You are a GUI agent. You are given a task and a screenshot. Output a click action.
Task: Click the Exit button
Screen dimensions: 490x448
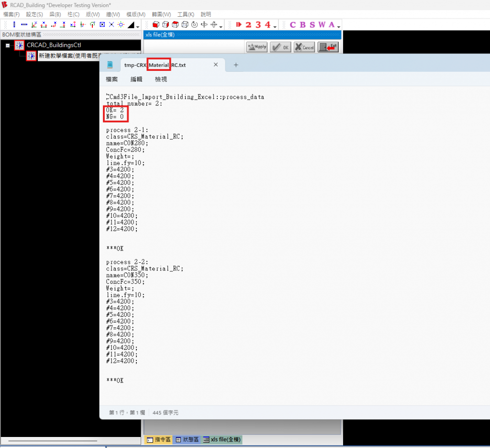point(328,47)
